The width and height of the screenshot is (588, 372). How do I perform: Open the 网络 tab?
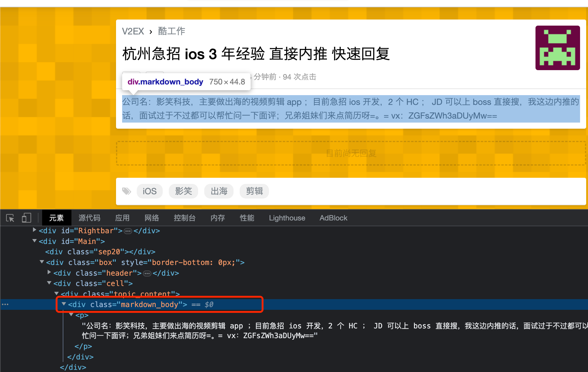coord(152,218)
